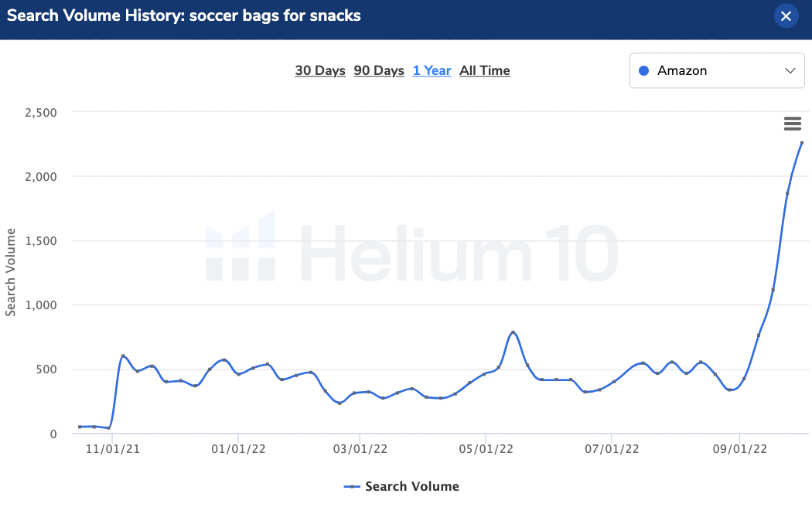Show the All Time history
This screenshot has width=812, height=507.
click(x=485, y=70)
